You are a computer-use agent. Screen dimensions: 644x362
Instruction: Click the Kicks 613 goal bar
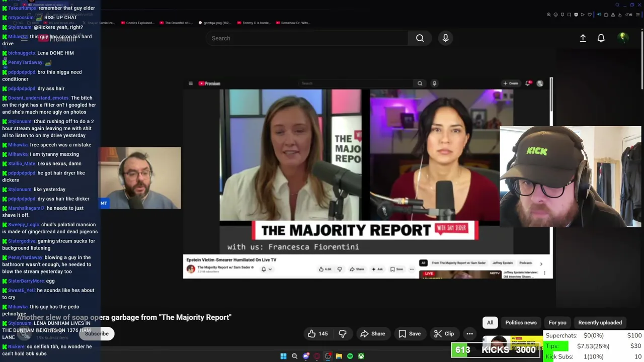tap(496, 350)
